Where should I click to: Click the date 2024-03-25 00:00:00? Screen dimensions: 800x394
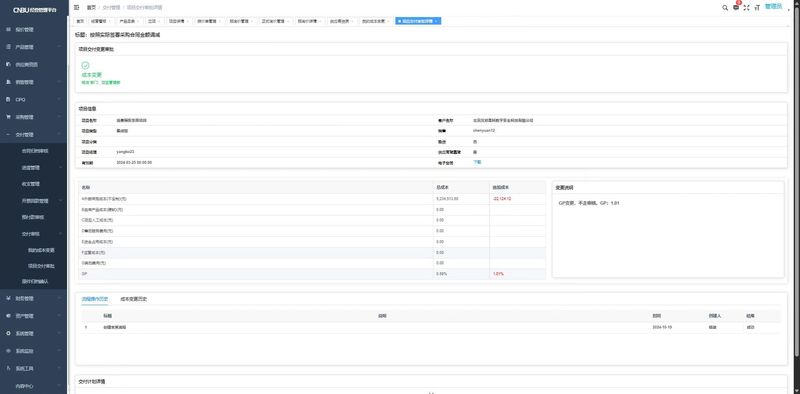[134, 162]
